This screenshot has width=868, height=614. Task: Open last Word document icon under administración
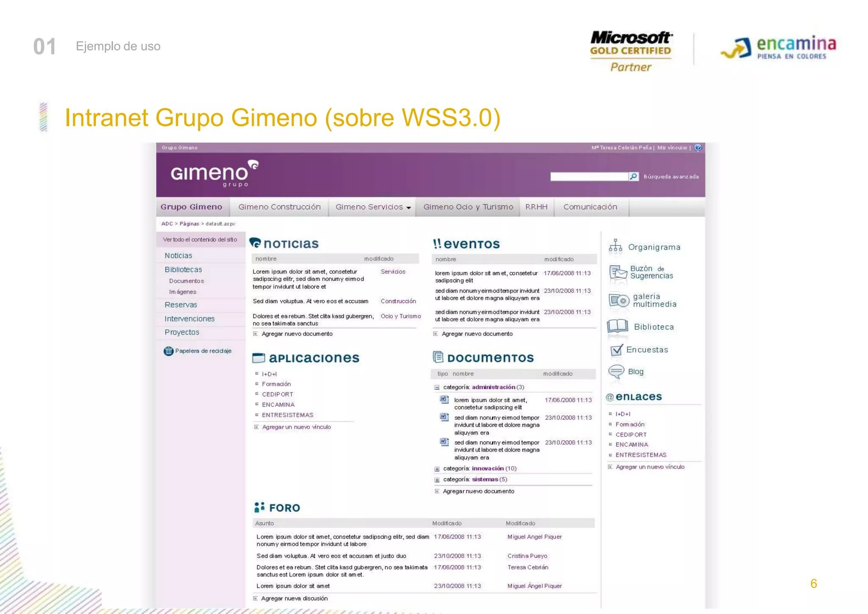click(x=444, y=442)
